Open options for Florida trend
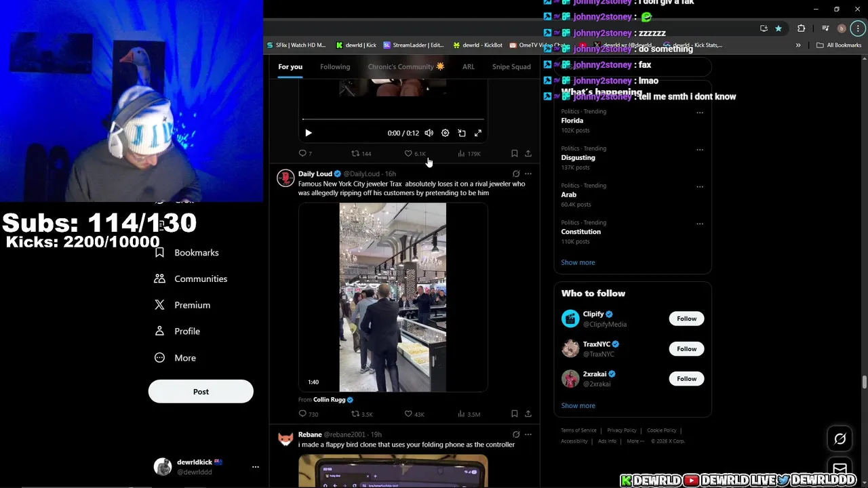The image size is (868, 488). click(700, 113)
